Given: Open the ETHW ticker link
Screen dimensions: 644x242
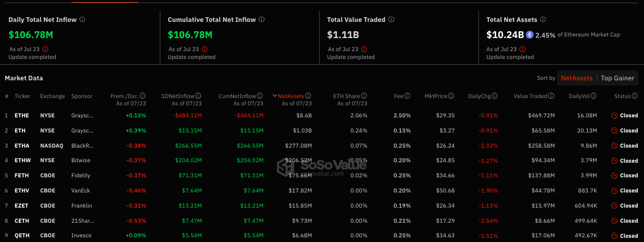Looking at the screenshot, I should tap(23, 161).
